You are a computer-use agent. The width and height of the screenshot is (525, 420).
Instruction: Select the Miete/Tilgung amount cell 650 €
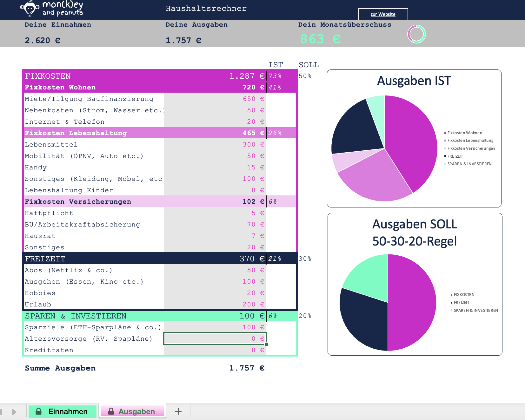[215, 99]
